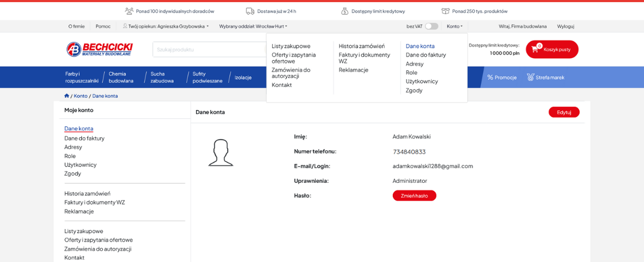Click the Wyloguj link
The width and height of the screenshot is (644, 262).
pos(565,26)
